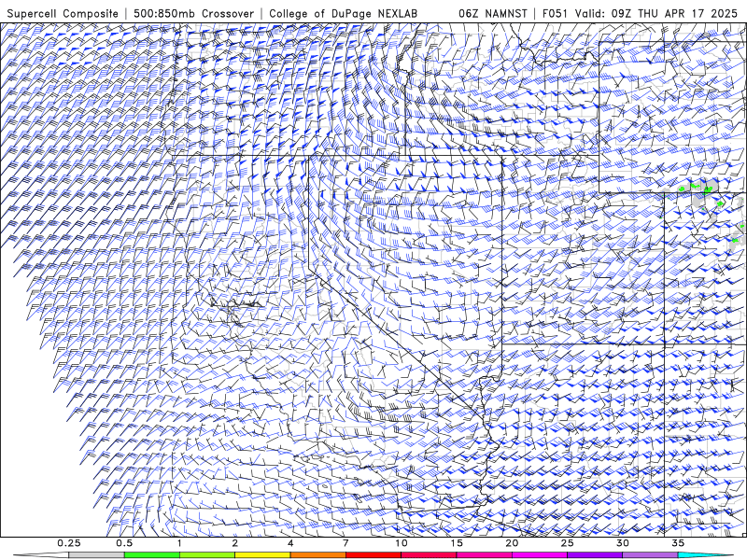The height and width of the screenshot is (560, 747).
Task: Select the bright green color bar segment
Action: click(x=152, y=555)
